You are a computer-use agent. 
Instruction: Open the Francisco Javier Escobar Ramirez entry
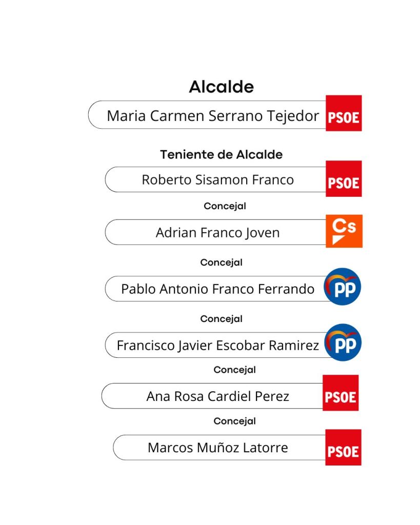[217, 345]
